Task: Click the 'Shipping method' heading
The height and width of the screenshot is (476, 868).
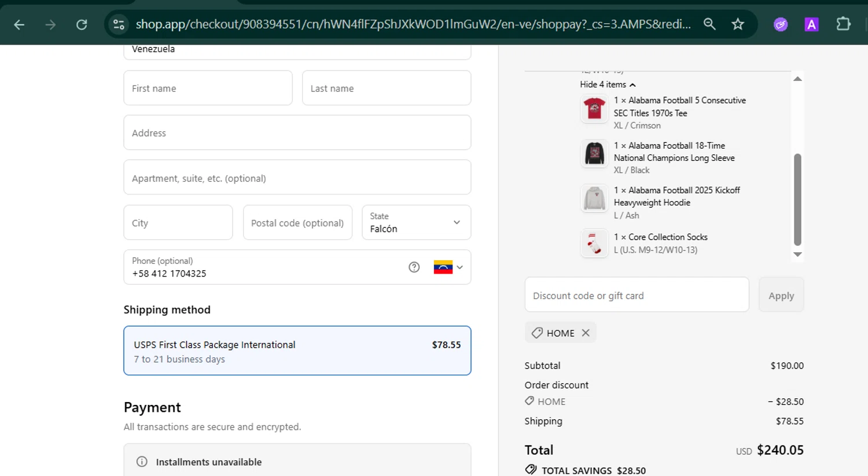Action: [167, 309]
